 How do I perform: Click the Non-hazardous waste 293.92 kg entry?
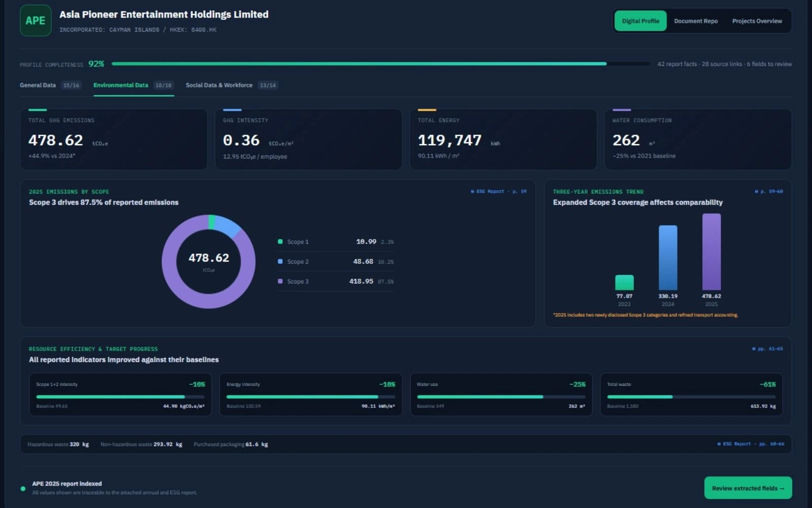[141, 444]
